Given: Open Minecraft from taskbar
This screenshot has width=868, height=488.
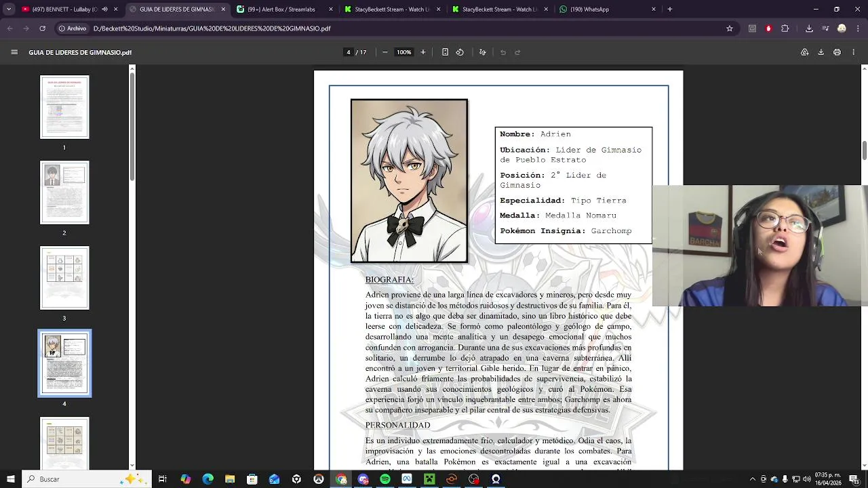Looking at the screenshot, I should (429, 479).
